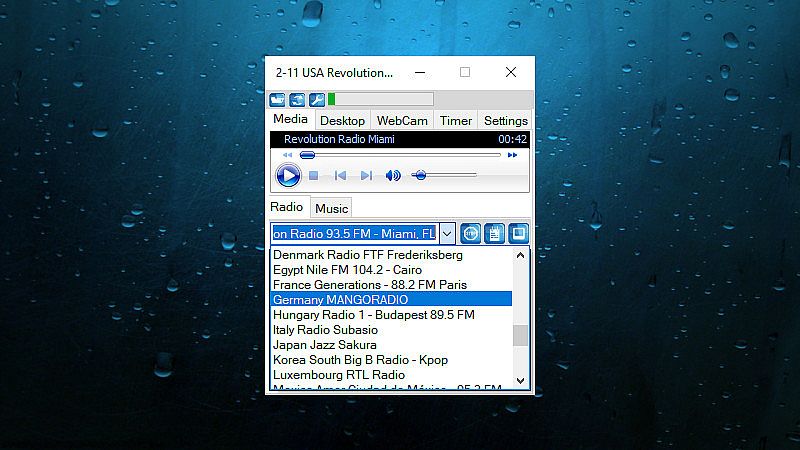This screenshot has width=800, height=450.
Task: Adjust the volume slider handle
Action: (x=419, y=176)
